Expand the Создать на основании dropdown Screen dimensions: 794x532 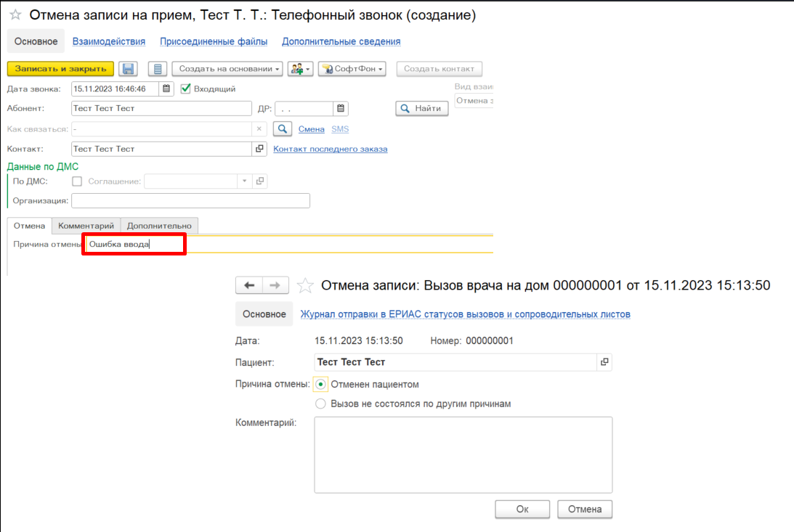click(x=227, y=69)
